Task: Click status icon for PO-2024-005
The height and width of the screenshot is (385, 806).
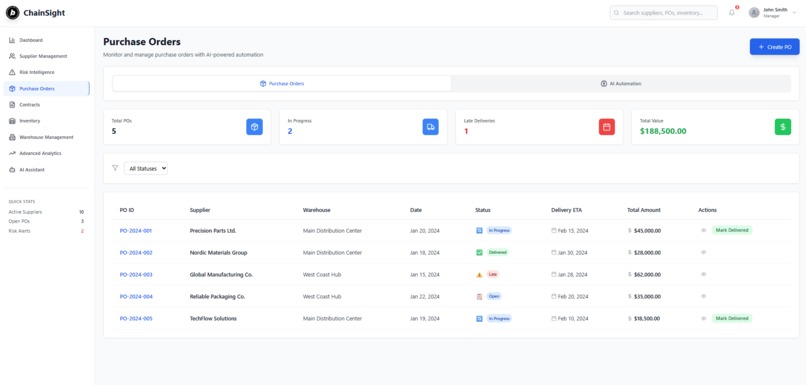Action: 480,319
